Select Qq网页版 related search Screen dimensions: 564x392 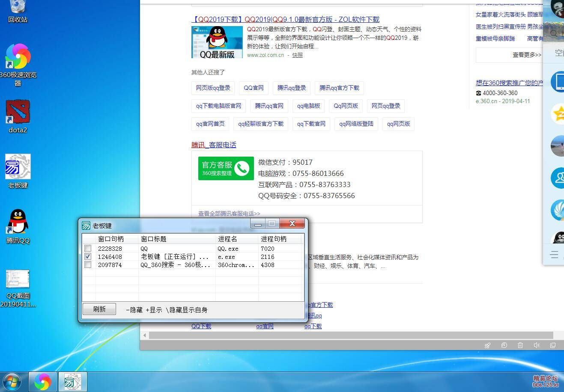[346, 106]
